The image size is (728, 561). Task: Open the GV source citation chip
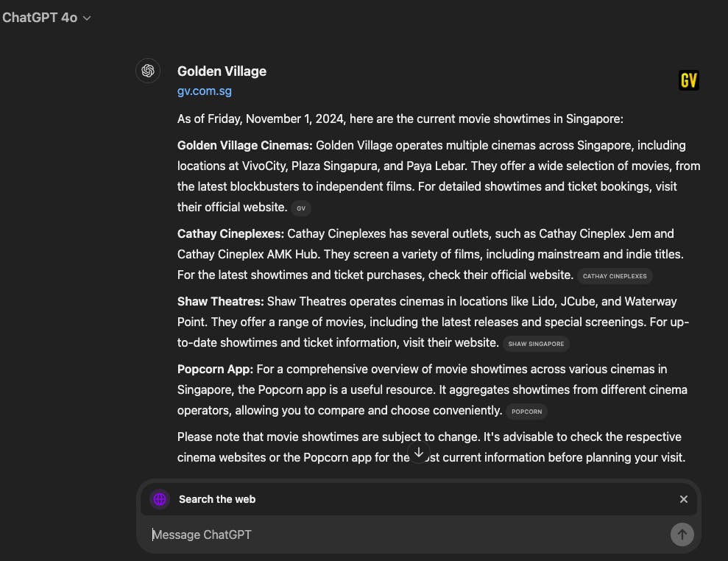301,208
